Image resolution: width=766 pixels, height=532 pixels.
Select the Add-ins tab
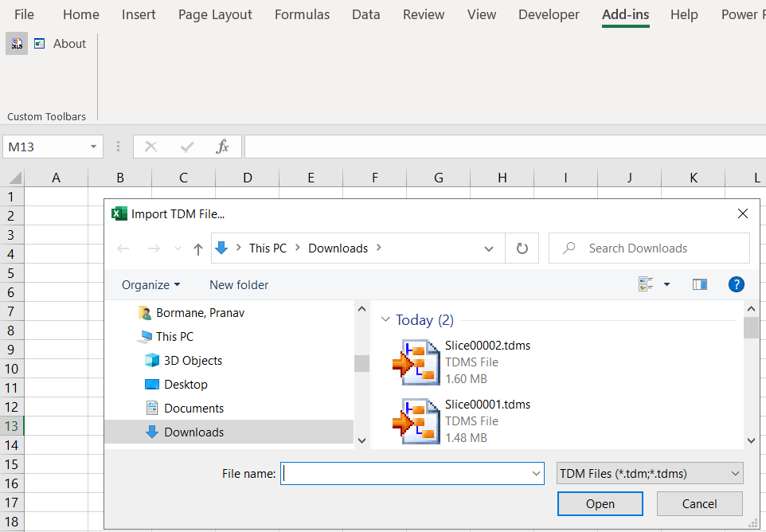tap(625, 14)
